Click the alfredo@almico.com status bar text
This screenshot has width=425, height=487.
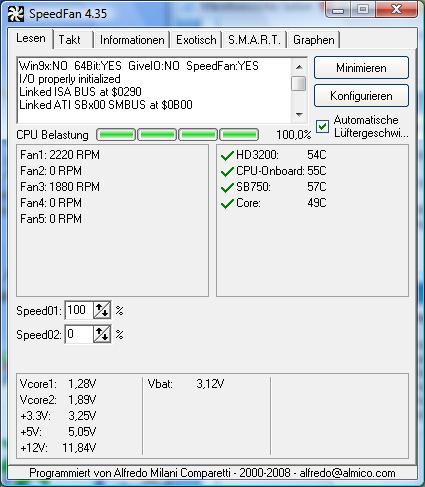tap(347, 473)
